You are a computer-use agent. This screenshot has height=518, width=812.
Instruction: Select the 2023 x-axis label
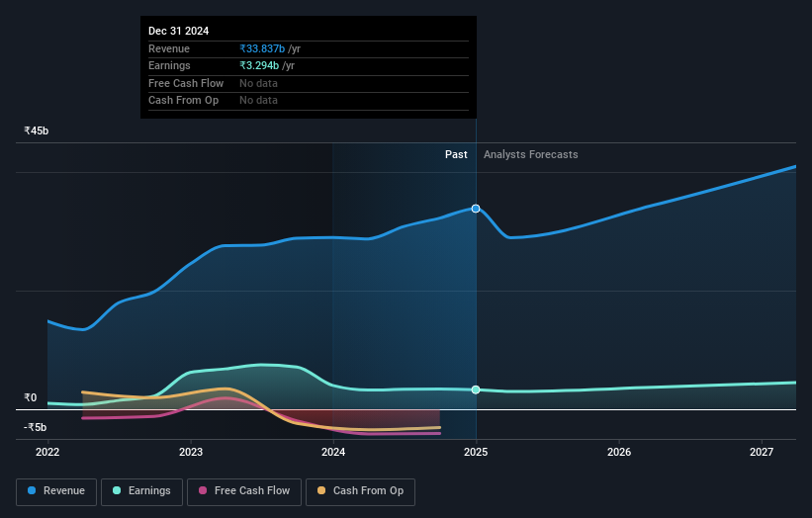point(191,452)
